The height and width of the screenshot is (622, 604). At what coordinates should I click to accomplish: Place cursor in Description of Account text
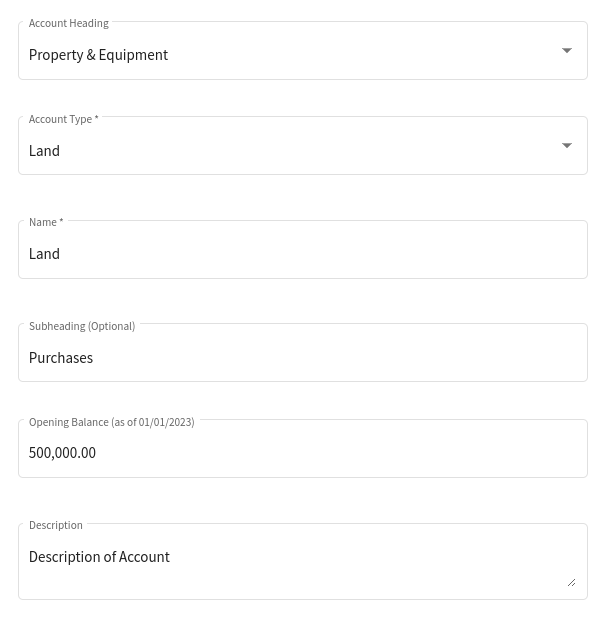(x=99, y=557)
